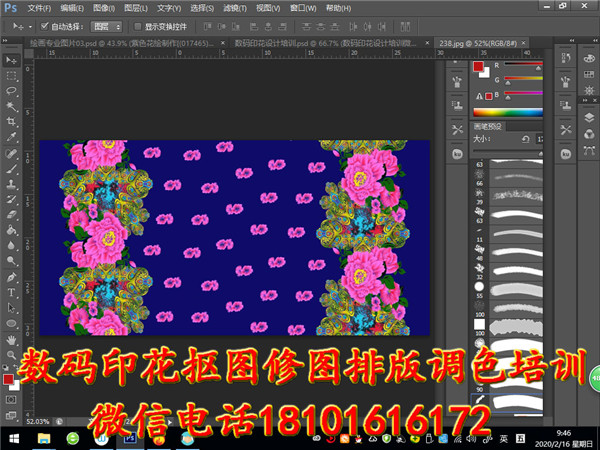Select the Rectangular Marquee tool
Image resolution: width=600 pixels, height=450 pixels.
(x=12, y=75)
